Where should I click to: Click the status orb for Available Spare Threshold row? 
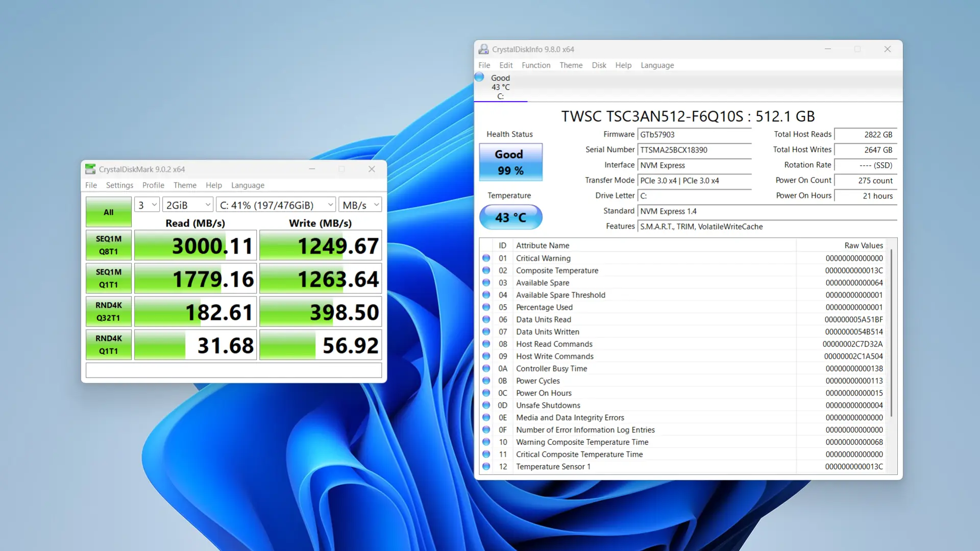tap(486, 295)
